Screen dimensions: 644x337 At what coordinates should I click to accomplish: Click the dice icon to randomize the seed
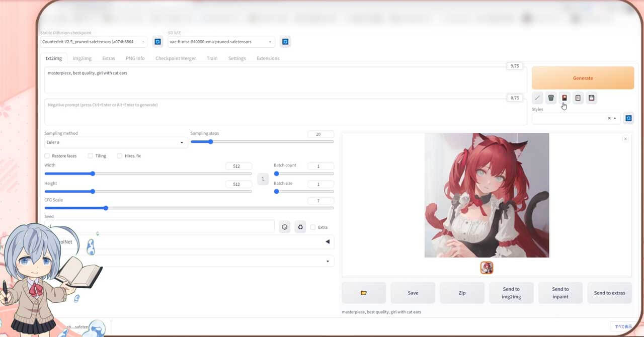[284, 226]
